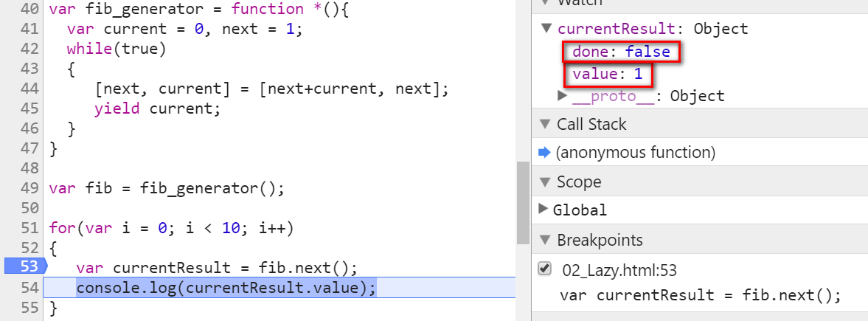Select the 'done: false' watch property
The image size is (868, 321).
pyautogui.click(x=621, y=52)
